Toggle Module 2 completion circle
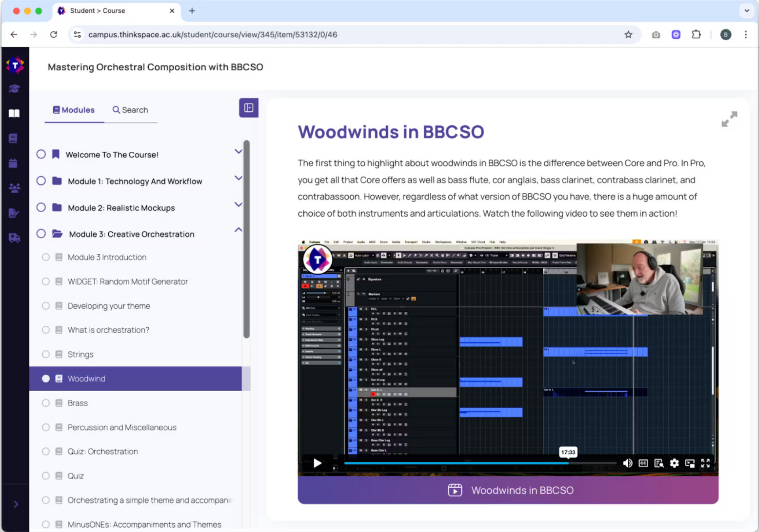 coord(41,208)
